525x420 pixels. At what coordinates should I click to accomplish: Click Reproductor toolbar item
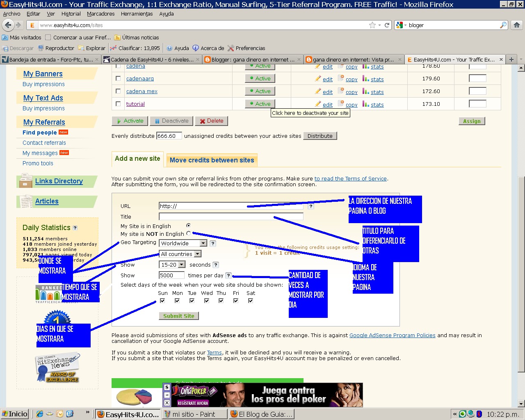click(x=56, y=48)
